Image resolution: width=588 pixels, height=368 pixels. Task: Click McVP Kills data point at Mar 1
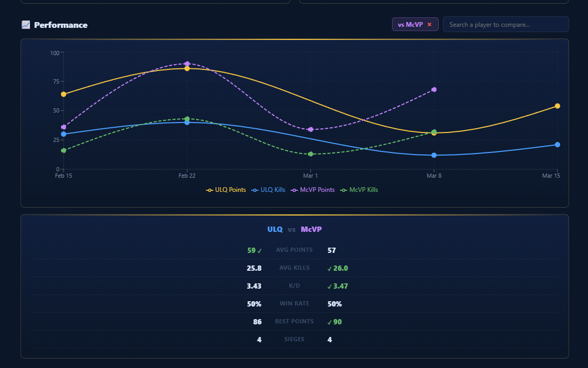[x=311, y=154]
